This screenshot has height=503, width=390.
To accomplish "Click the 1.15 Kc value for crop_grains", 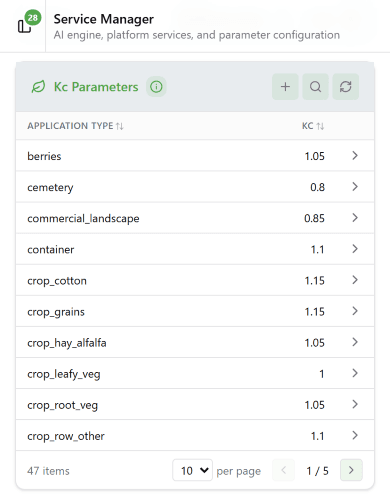I will [315, 312].
